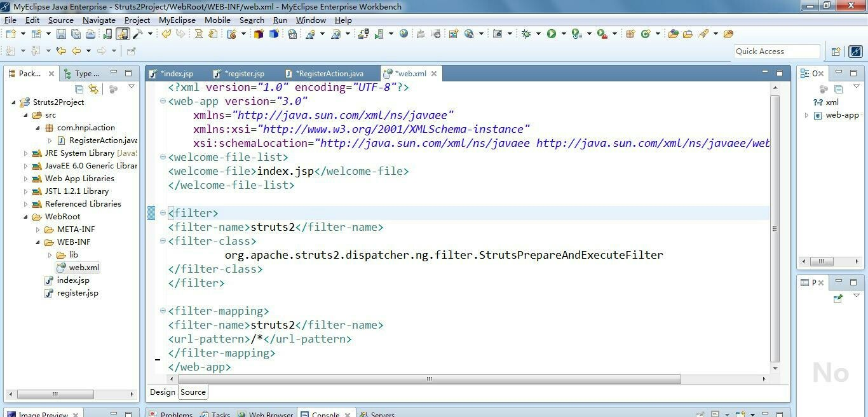Expand the META-INF folder node

coord(37,229)
